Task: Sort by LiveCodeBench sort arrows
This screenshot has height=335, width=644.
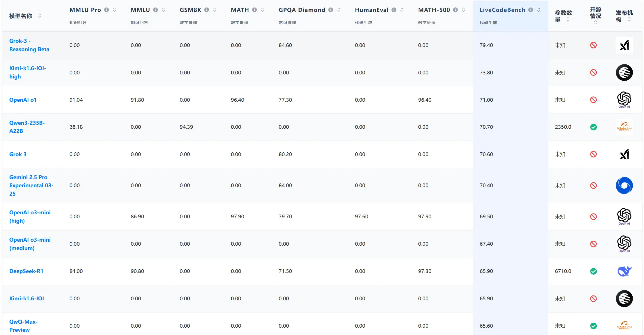Action: [539, 10]
